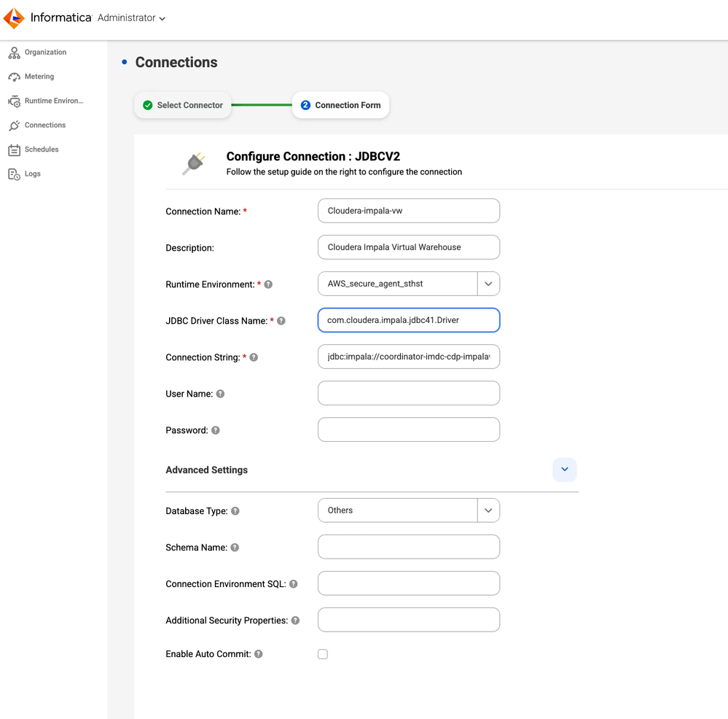Click the blue dot beside Connections

pos(125,62)
